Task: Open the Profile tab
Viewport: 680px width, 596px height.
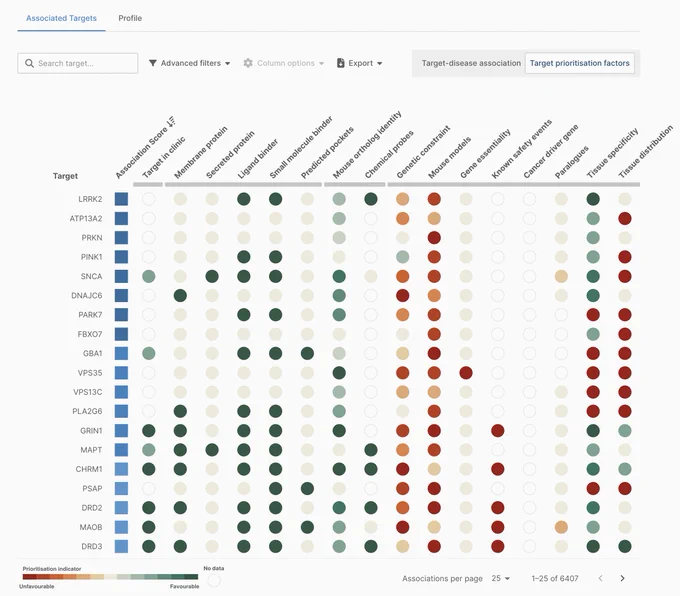Action: coord(130,18)
